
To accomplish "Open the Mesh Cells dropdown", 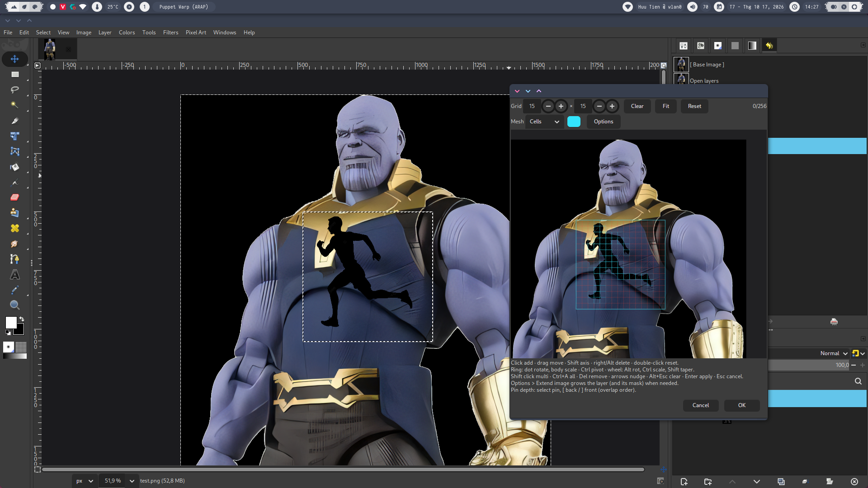I will 544,122.
